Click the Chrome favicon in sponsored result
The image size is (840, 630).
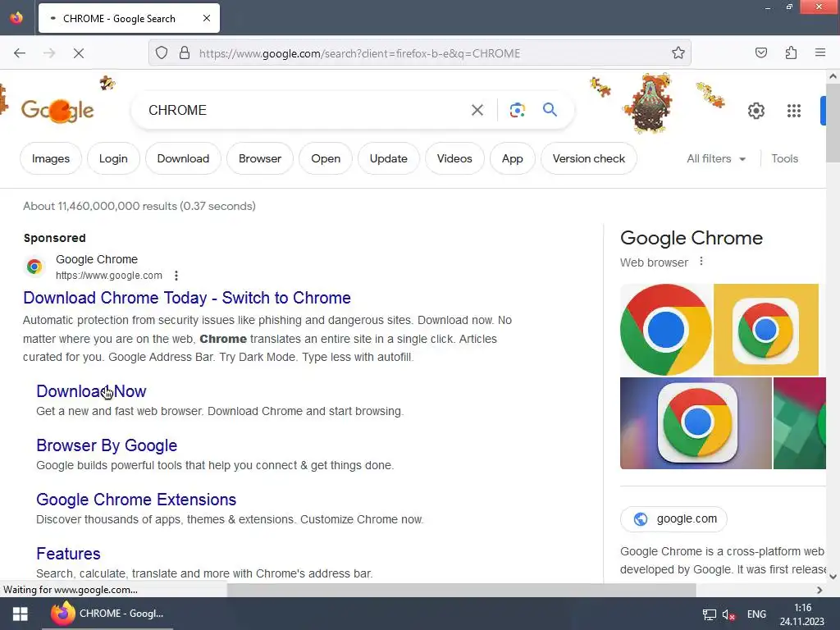pyautogui.click(x=34, y=267)
